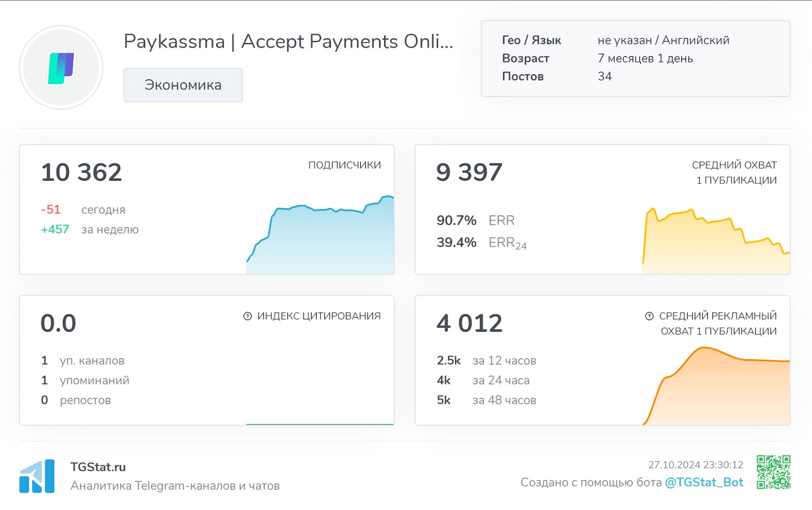This screenshot has width=812, height=510.
Task: Click the 7 месяцев 1 день value
Action: click(646, 58)
